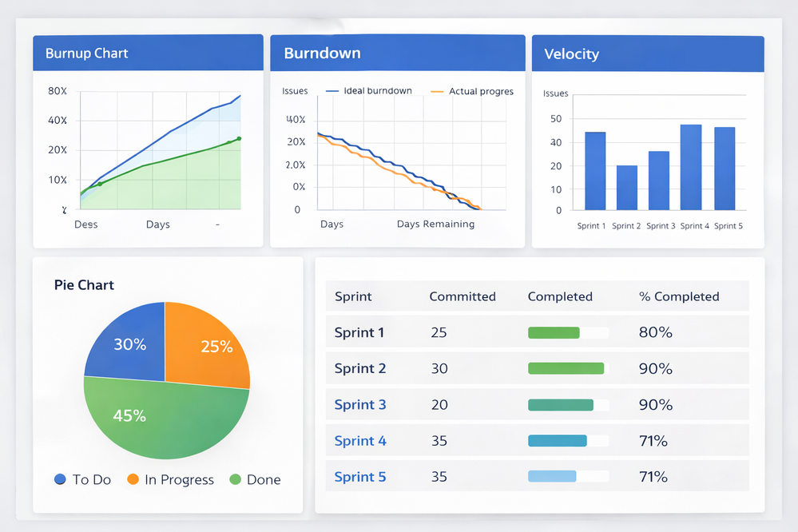
Task: Open the Sprint 2 table row name
Action: coord(359,368)
